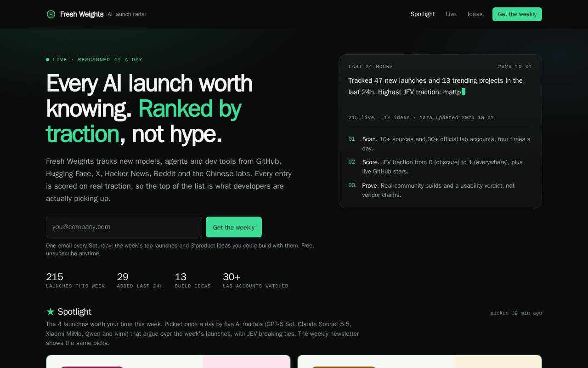The height and width of the screenshot is (368, 588).
Task: Click the picked 39 min ago timestamp
Action: click(516, 313)
